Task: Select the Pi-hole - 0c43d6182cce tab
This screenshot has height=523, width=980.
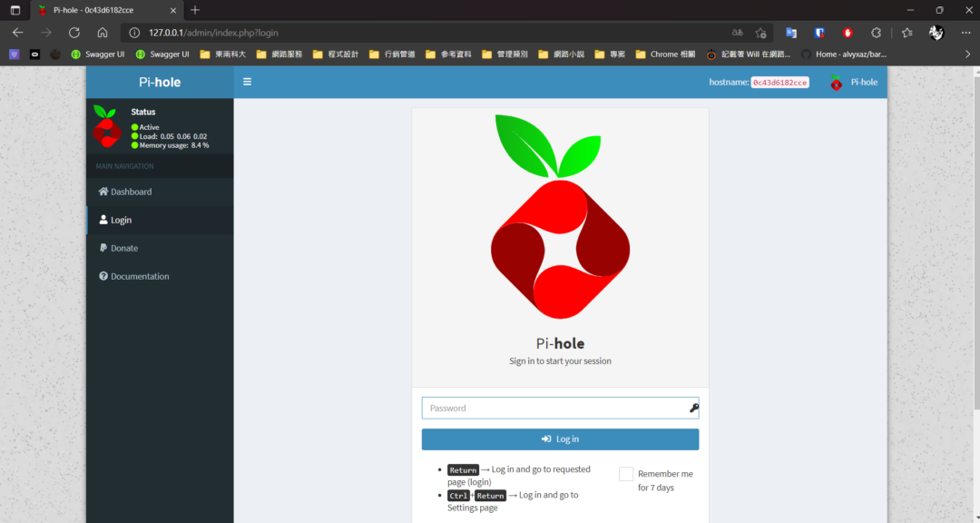Action: [x=106, y=11]
